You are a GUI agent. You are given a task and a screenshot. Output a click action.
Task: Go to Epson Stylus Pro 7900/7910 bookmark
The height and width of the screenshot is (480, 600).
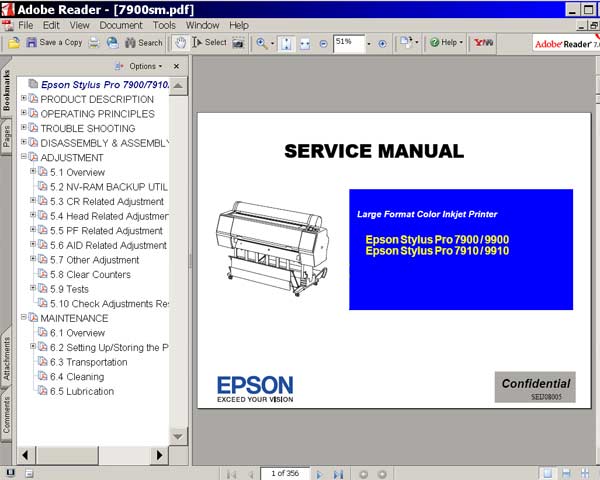pyautogui.click(x=105, y=85)
